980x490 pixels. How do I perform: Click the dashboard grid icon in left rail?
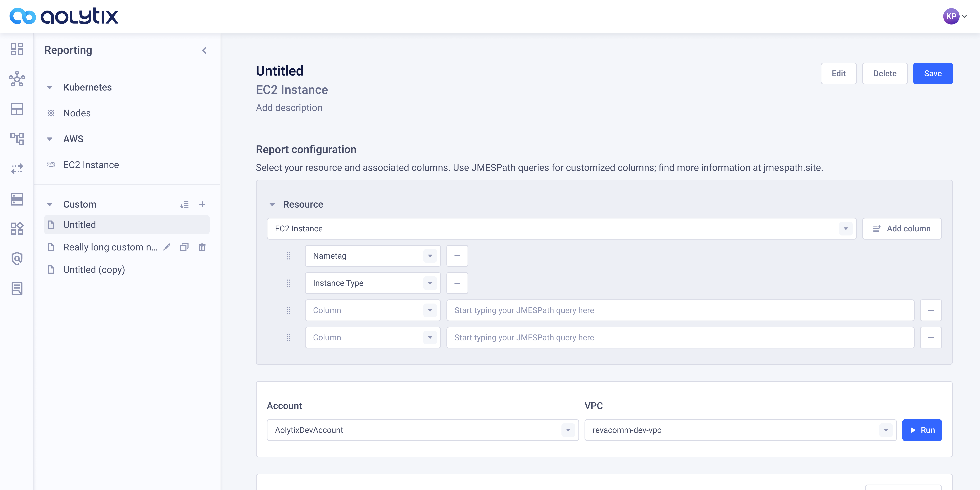pyautogui.click(x=17, y=49)
